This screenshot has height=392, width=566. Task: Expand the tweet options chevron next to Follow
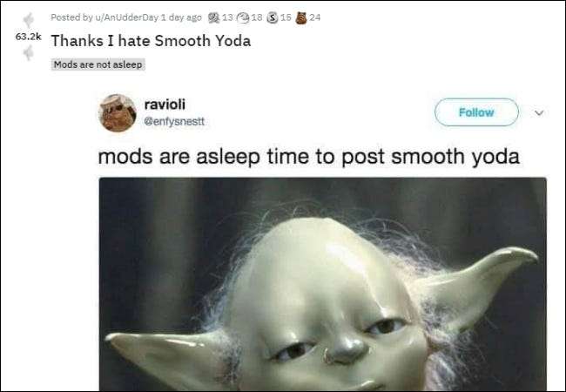pyautogui.click(x=539, y=113)
